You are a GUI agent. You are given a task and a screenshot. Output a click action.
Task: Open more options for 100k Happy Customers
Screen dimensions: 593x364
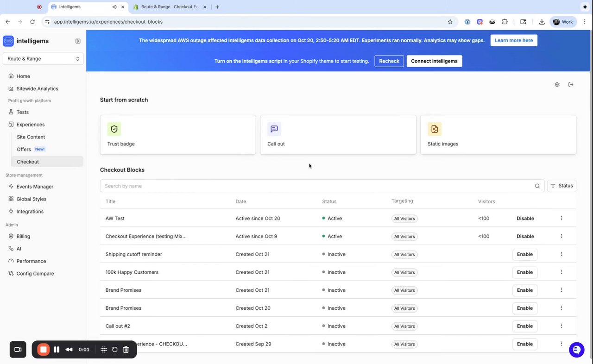point(561,272)
